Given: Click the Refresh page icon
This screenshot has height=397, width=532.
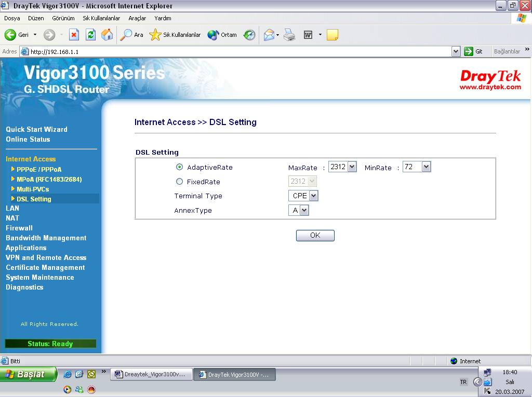Looking at the screenshot, I should coord(90,35).
